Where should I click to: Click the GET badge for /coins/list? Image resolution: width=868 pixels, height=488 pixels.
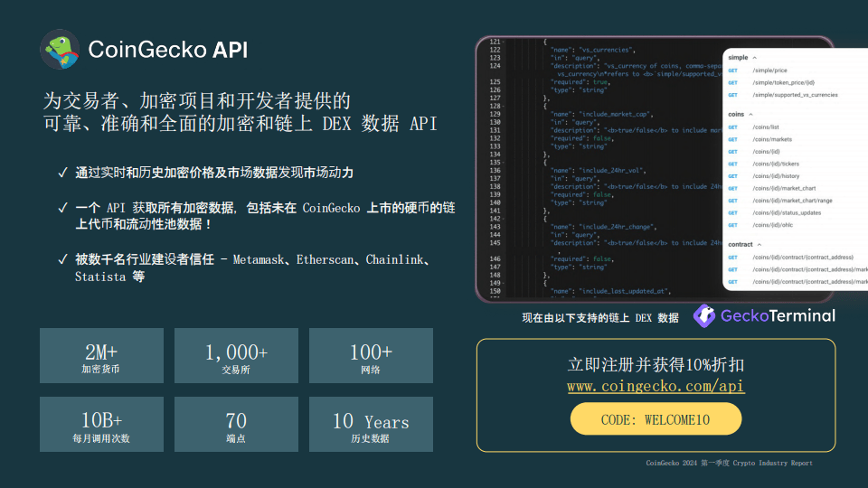point(733,127)
